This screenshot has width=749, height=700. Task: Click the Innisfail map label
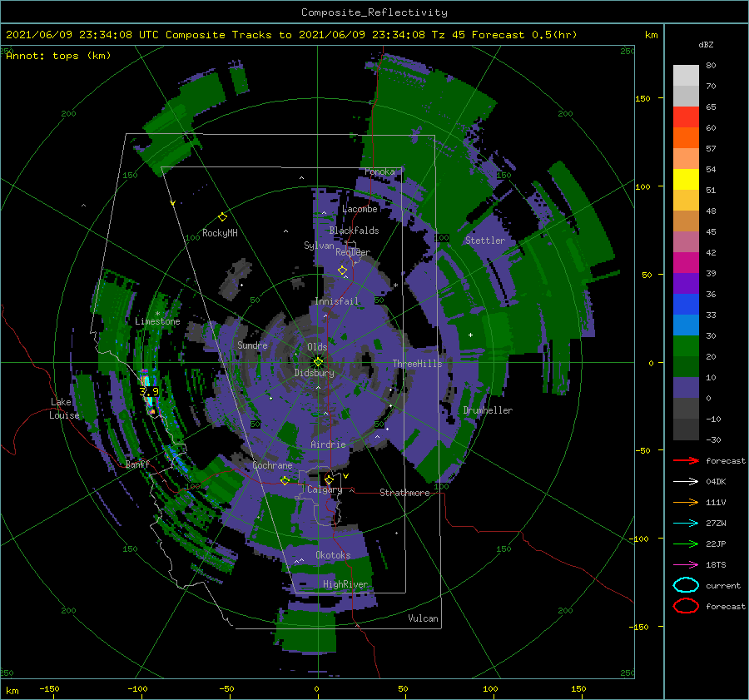pyautogui.click(x=336, y=301)
